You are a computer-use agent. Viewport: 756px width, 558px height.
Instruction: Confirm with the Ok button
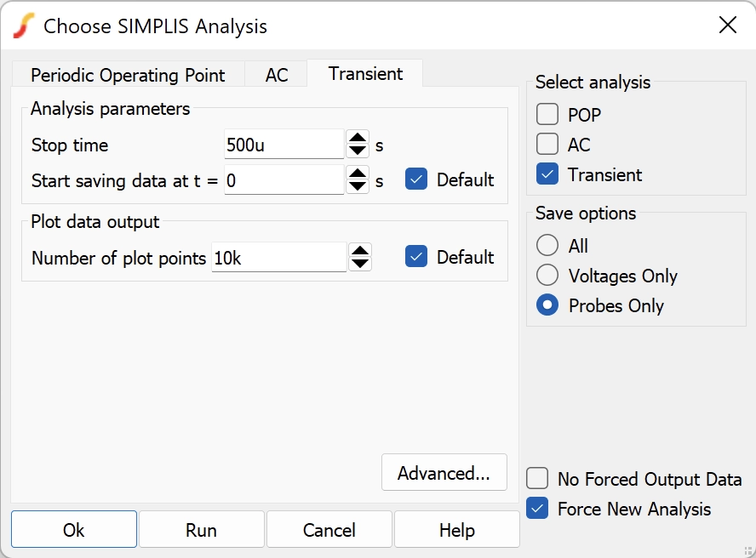click(x=74, y=530)
